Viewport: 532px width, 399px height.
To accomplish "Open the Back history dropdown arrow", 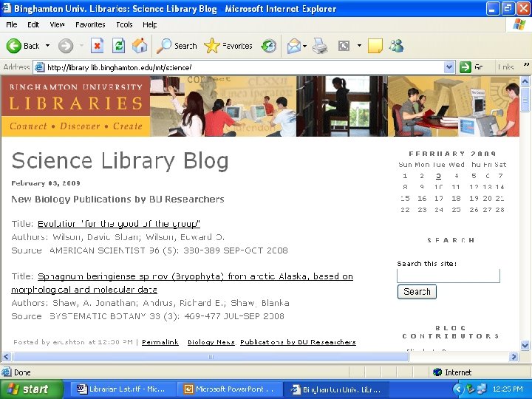I will pos(47,46).
